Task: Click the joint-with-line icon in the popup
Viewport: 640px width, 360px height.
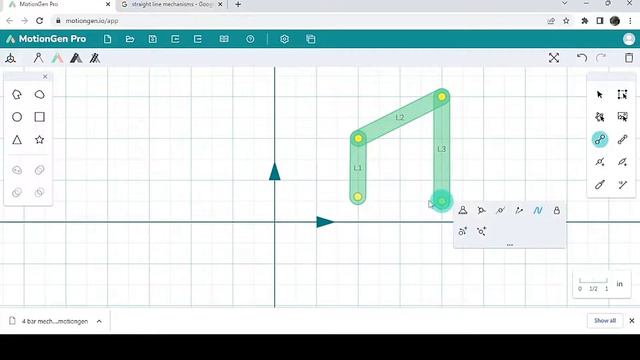Action: tap(500, 210)
